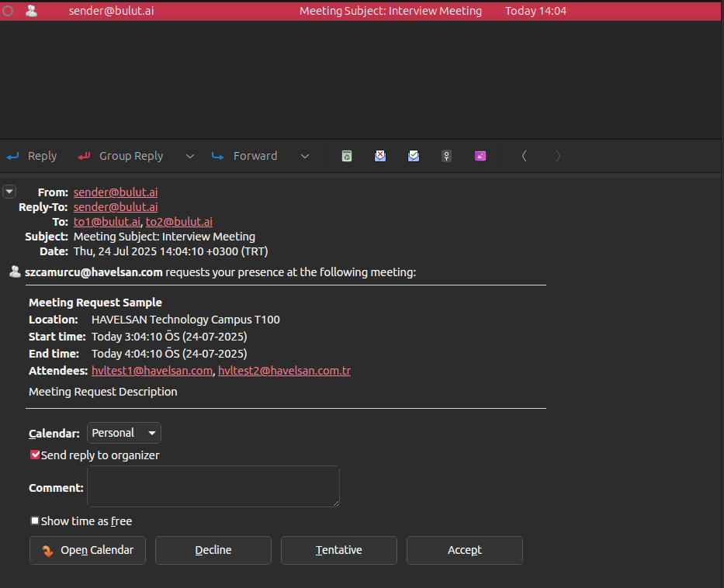This screenshot has height=588, width=724.
Task: Click the header date 'Thu, 24 Jul 2025'
Action: tap(116, 251)
